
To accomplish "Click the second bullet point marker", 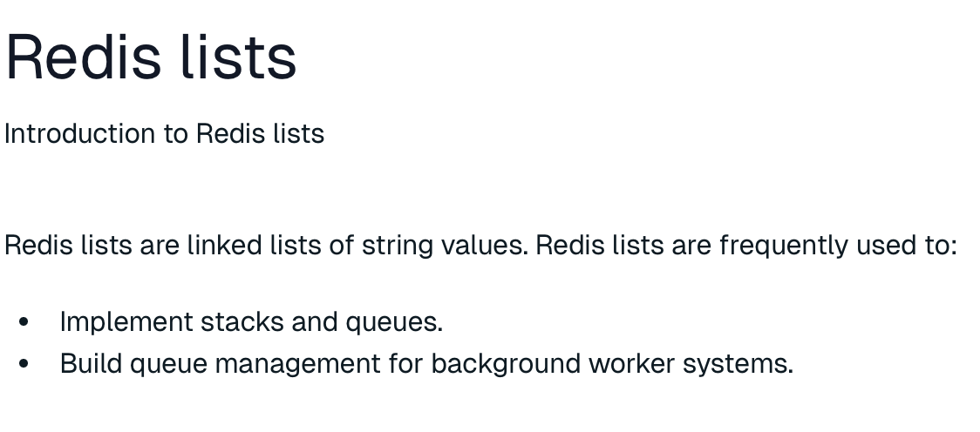I will 24,363.
